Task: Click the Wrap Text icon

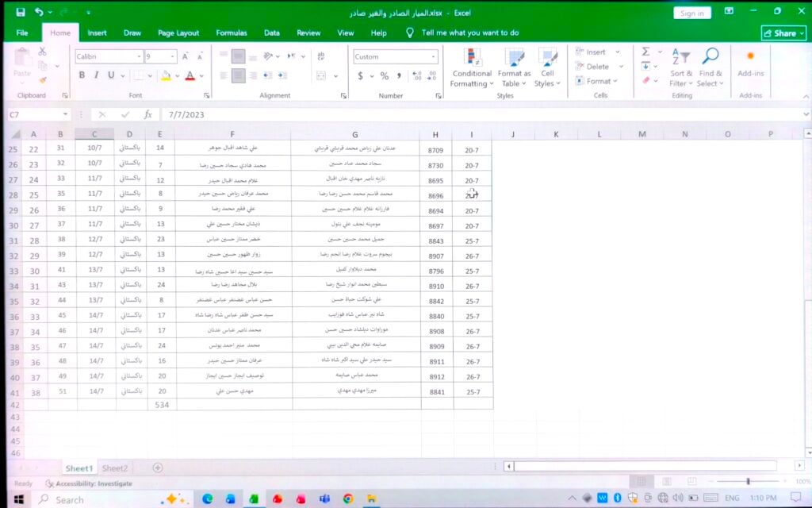Action: (321, 56)
